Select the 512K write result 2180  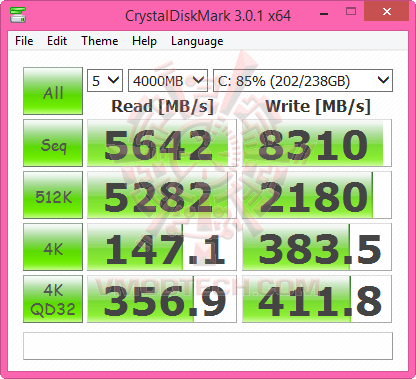click(x=317, y=195)
